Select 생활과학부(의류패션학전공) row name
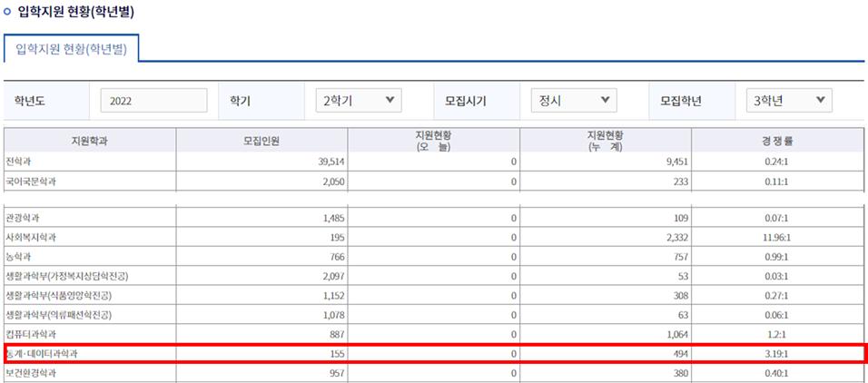868x383 pixels. point(59,315)
